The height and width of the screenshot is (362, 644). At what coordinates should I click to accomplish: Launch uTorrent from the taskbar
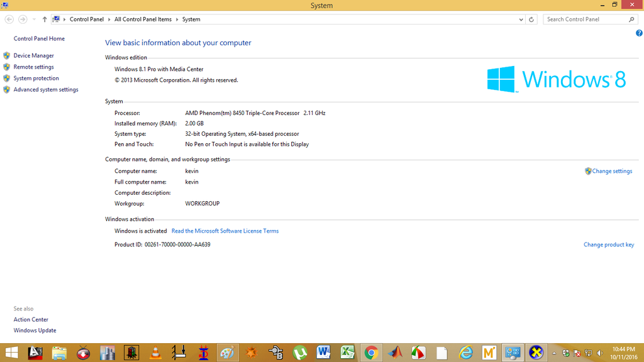pyautogui.click(x=300, y=353)
